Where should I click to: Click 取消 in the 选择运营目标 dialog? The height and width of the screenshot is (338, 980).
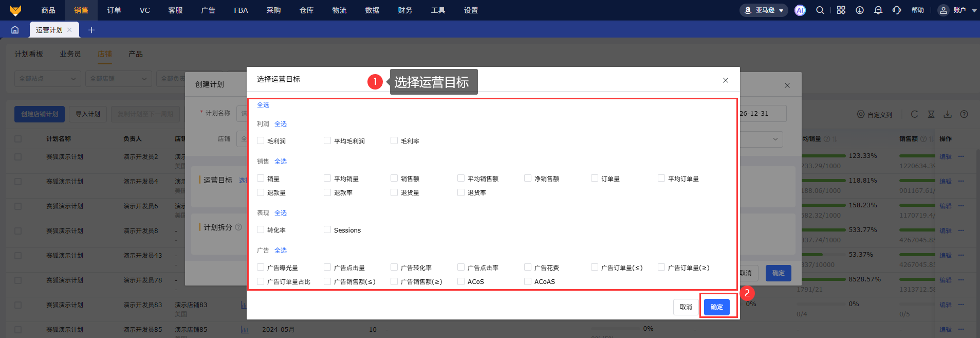(x=686, y=307)
